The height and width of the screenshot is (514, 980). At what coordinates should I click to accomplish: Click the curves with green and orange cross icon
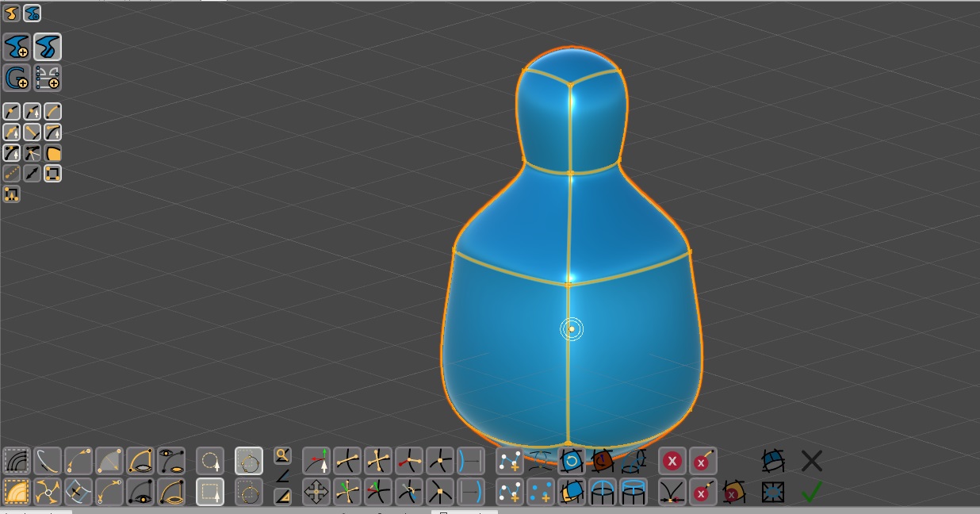click(346, 493)
